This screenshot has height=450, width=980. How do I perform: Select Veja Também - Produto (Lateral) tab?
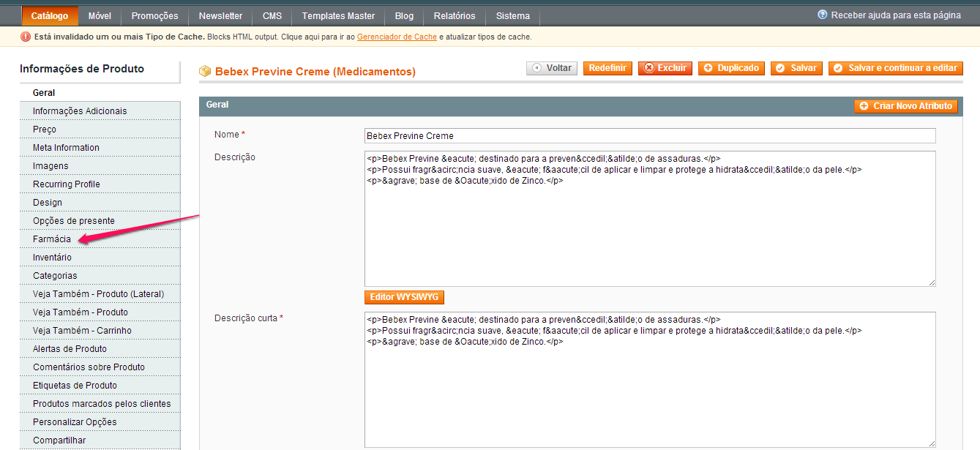(x=100, y=294)
